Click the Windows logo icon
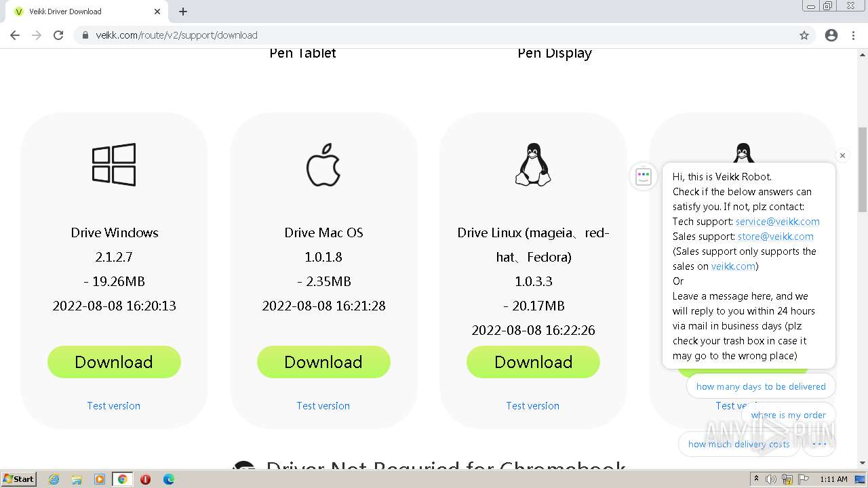Screen dimensions: 868x488 pyautogui.click(x=114, y=164)
